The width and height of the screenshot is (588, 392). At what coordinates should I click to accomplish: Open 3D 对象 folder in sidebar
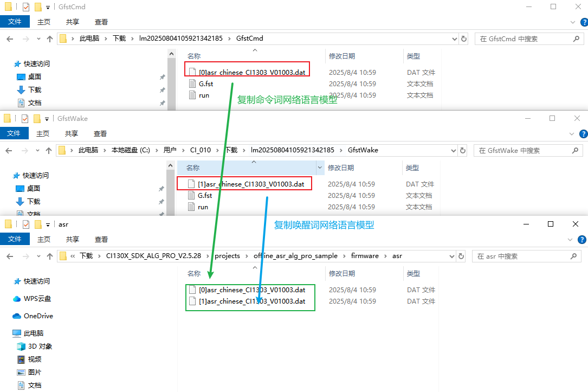(40, 346)
